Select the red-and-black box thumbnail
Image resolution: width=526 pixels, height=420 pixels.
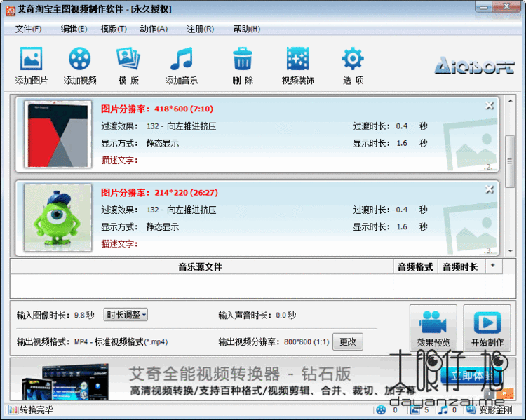pos(58,134)
